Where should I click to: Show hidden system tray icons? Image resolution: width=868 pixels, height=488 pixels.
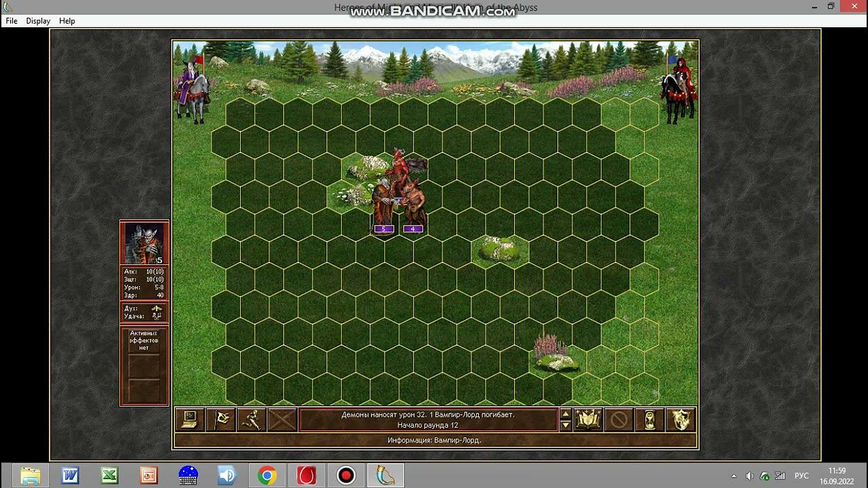734,476
